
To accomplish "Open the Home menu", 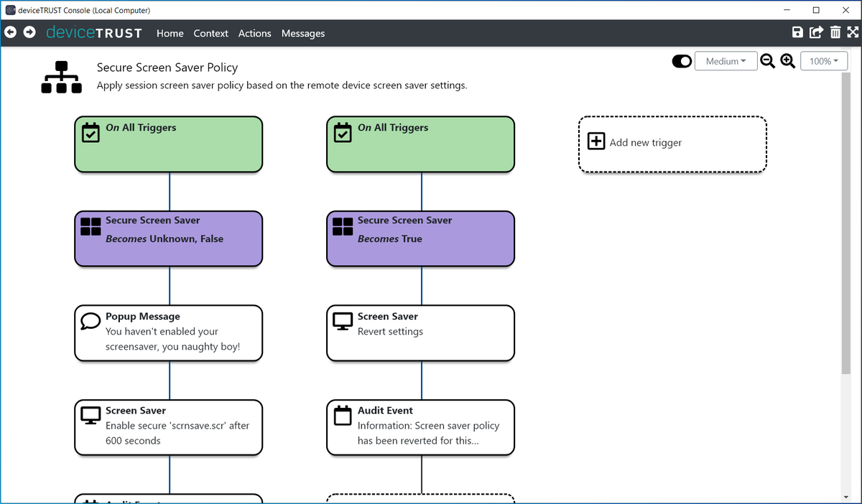I will click(x=170, y=33).
